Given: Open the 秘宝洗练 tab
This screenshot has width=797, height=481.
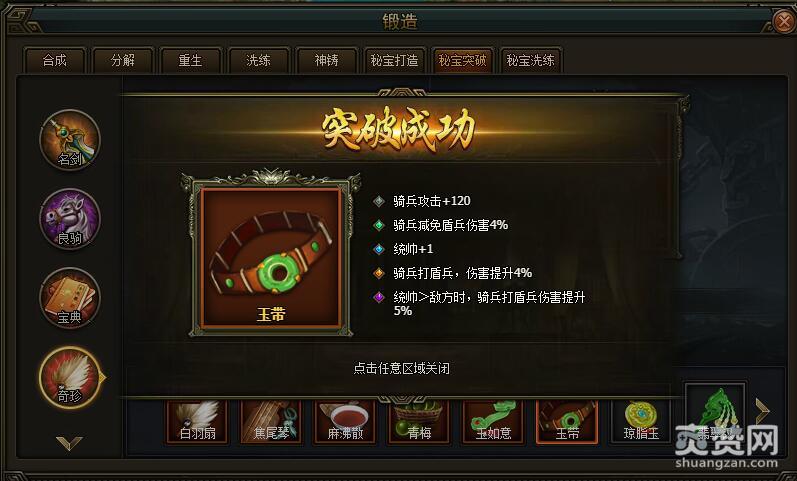Looking at the screenshot, I should point(530,61).
